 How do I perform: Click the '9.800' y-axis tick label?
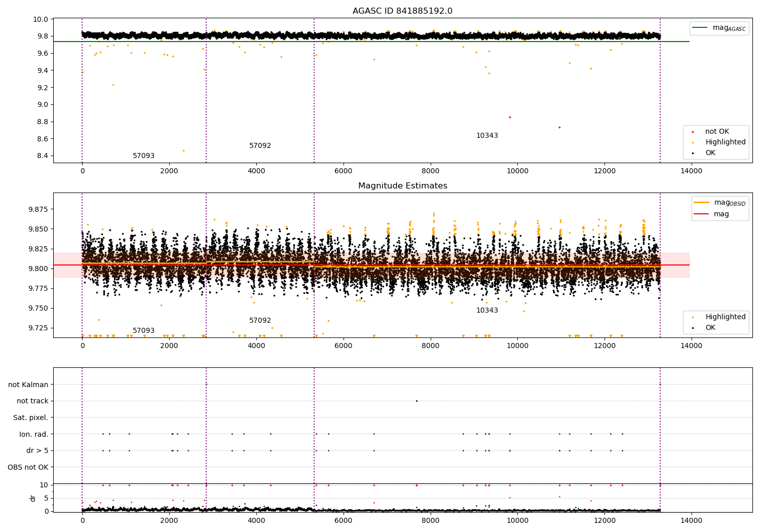(39, 269)
